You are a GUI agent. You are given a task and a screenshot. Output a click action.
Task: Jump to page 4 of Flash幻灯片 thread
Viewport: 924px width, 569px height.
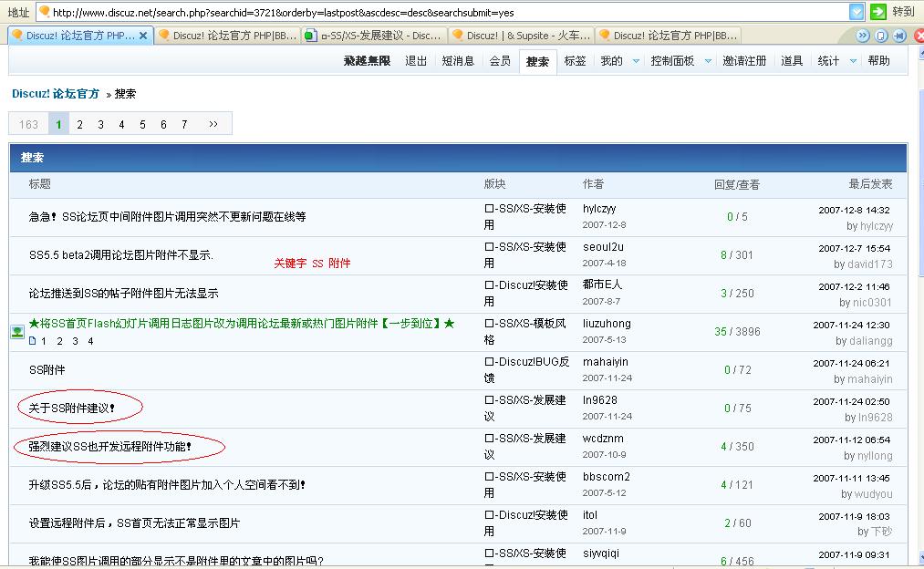[90, 341]
